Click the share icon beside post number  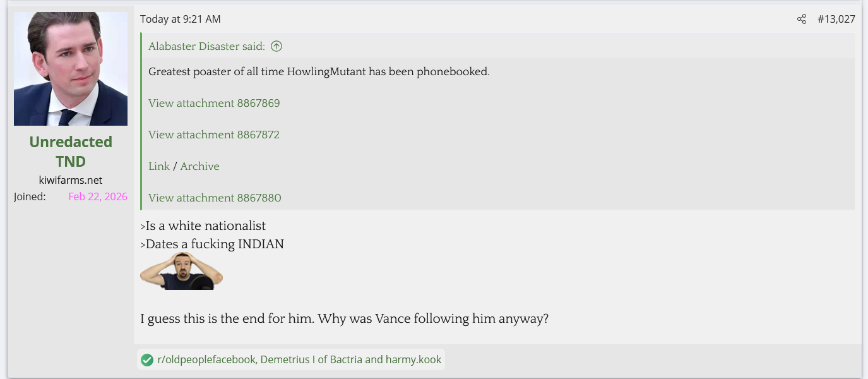802,19
